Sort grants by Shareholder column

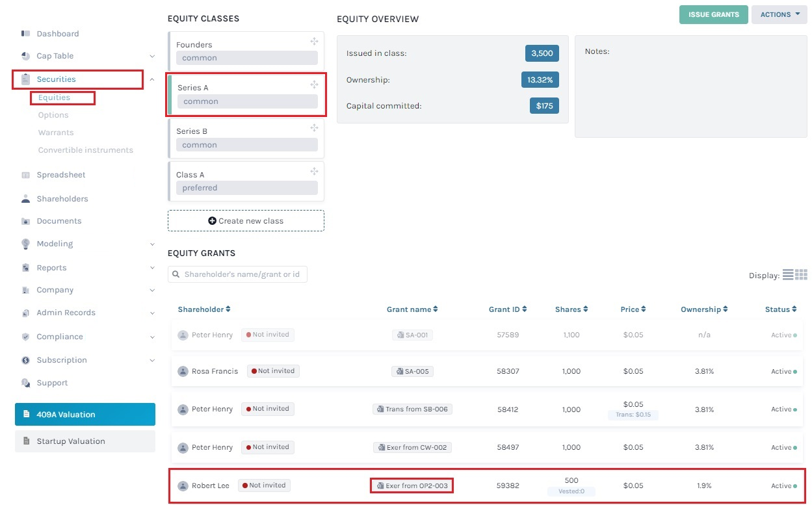tap(204, 309)
